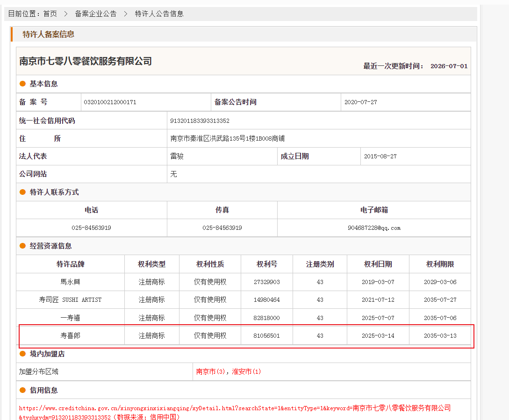
Task: Click 权利性质 column header
Action: (x=210, y=264)
